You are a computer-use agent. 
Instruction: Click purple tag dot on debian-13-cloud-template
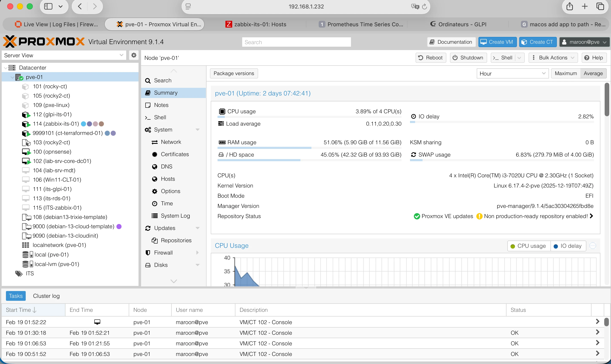tap(119, 226)
